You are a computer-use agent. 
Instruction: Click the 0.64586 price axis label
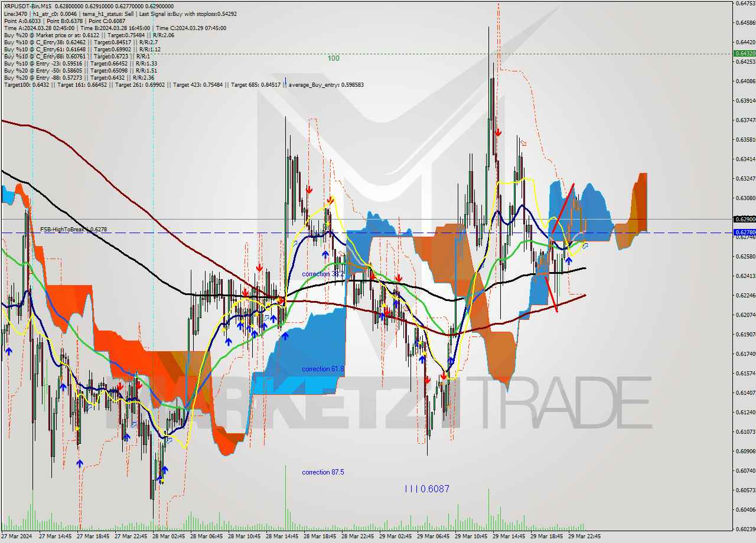click(x=745, y=23)
